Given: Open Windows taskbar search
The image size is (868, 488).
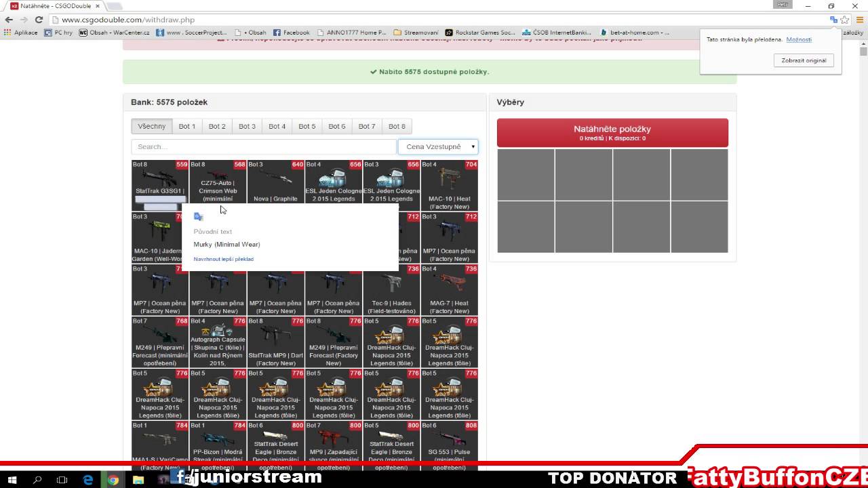Looking at the screenshot, I should tap(38, 480).
